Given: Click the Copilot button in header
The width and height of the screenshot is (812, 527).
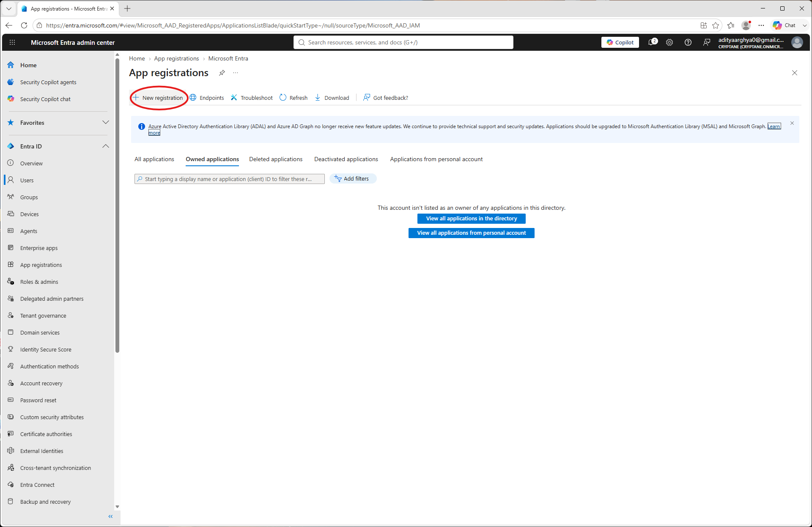Looking at the screenshot, I should 620,42.
